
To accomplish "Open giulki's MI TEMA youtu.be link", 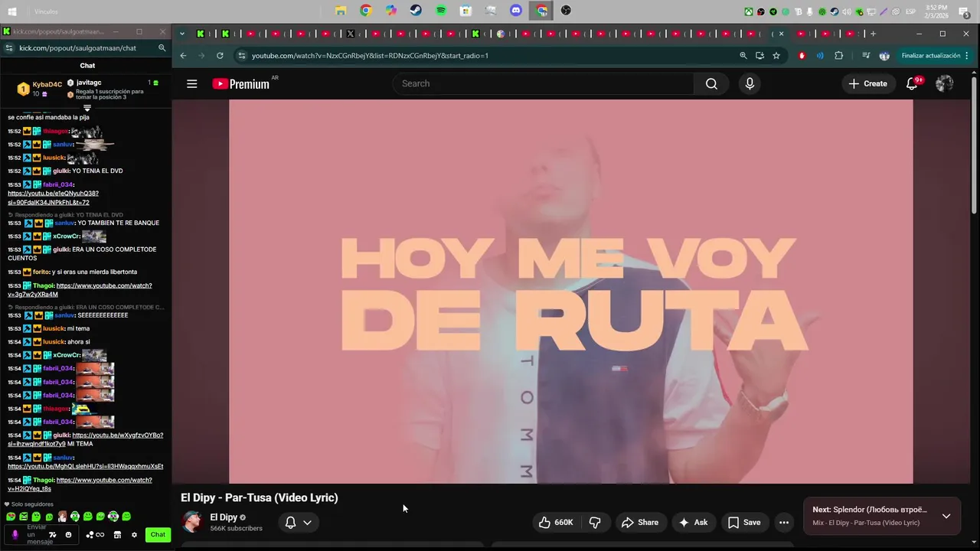I will 86,439.
